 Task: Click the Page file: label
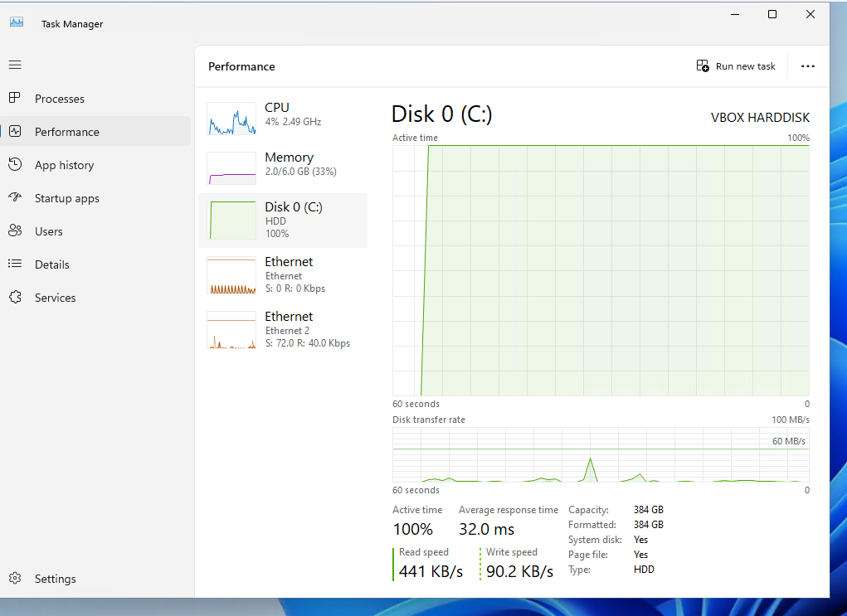(587, 555)
